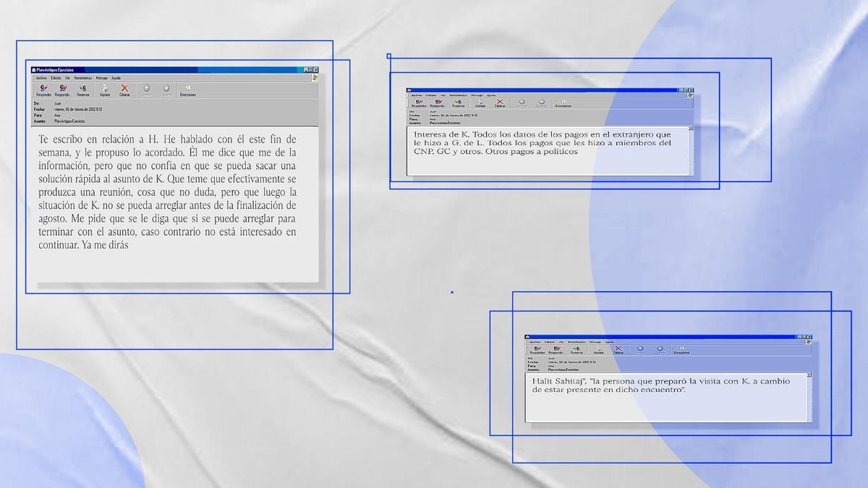The width and height of the screenshot is (868, 488).
Task: Click the Siguiente down-arrow in the 'Halit Sahitaj' window
Action: [x=660, y=350]
